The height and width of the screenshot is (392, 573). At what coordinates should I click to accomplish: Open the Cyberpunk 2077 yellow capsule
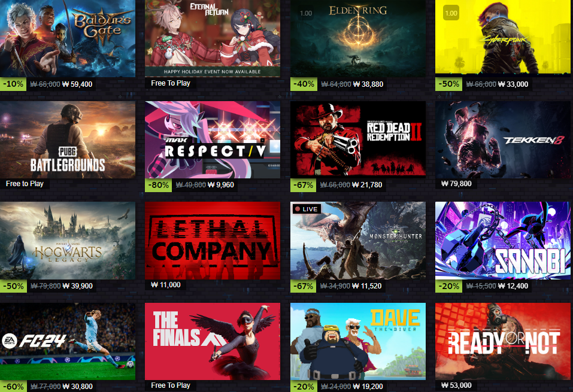(503, 38)
